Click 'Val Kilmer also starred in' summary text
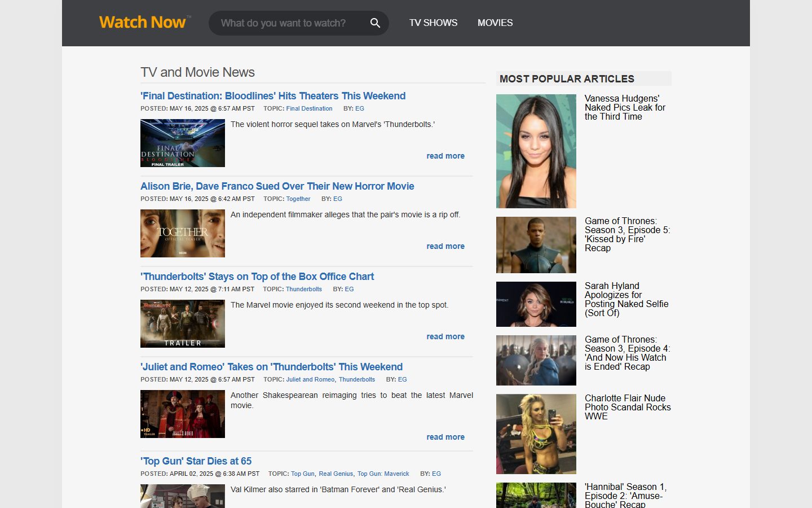812x508 pixels. [x=338, y=489]
